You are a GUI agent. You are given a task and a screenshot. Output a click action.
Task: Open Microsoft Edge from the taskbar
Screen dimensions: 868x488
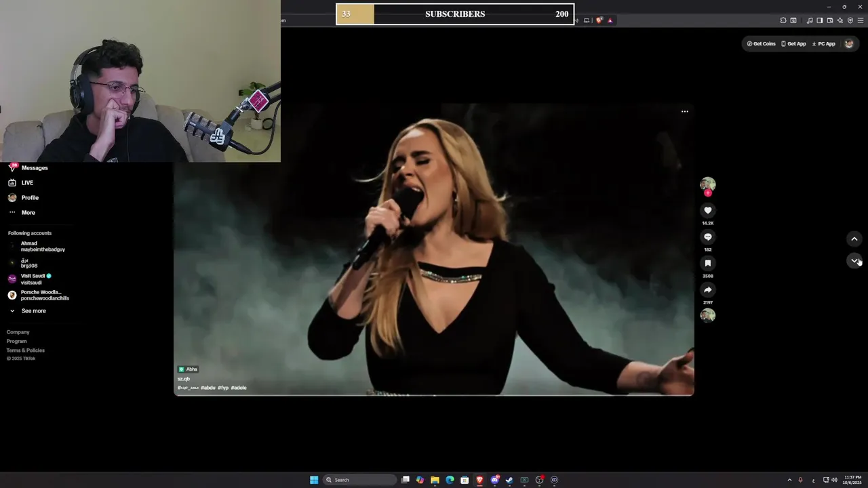tap(450, 480)
